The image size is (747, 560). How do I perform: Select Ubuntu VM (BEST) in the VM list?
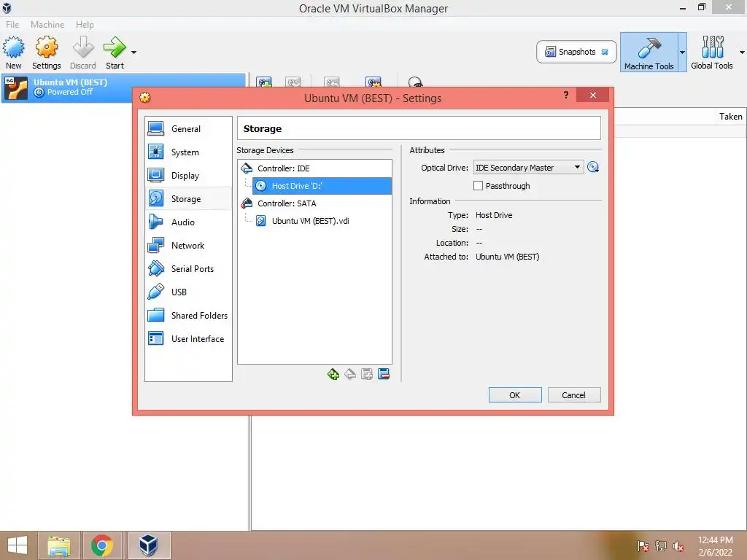[x=123, y=87]
